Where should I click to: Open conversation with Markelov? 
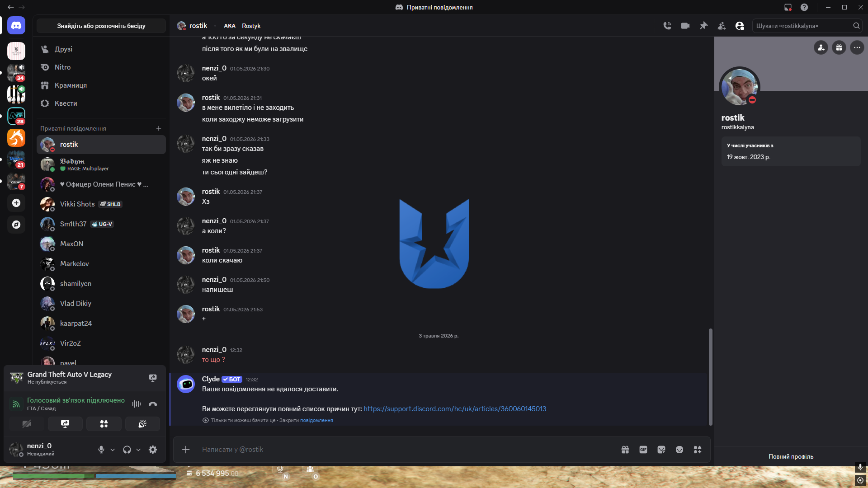[101, 264]
